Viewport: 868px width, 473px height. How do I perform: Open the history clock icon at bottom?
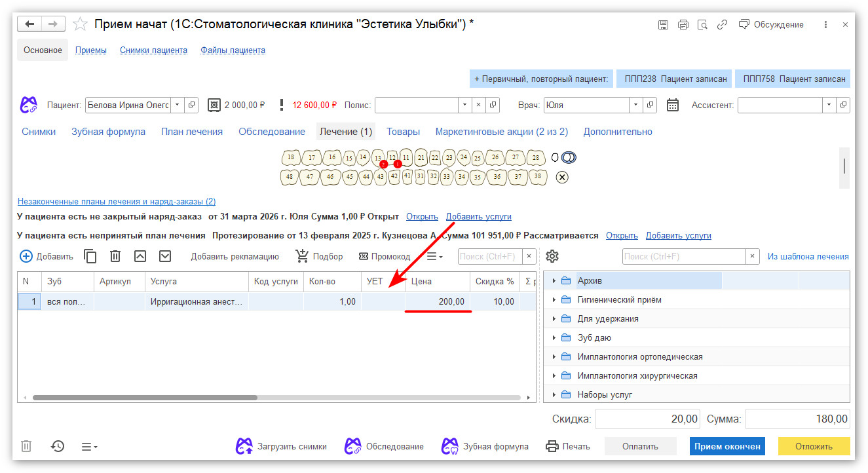tap(58, 446)
